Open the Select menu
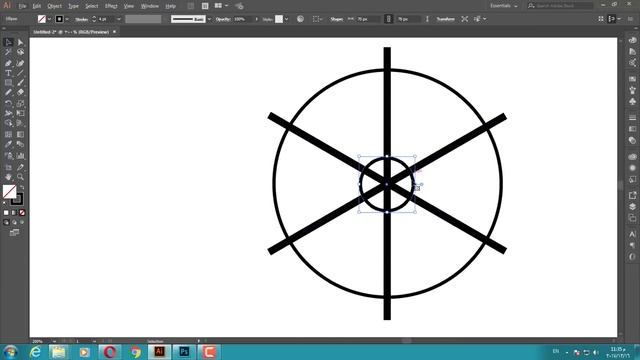The width and height of the screenshot is (640, 360). coord(91,6)
